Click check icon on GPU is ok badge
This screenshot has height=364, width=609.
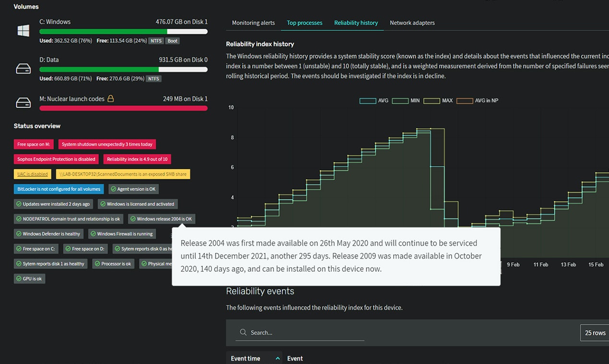click(19, 279)
